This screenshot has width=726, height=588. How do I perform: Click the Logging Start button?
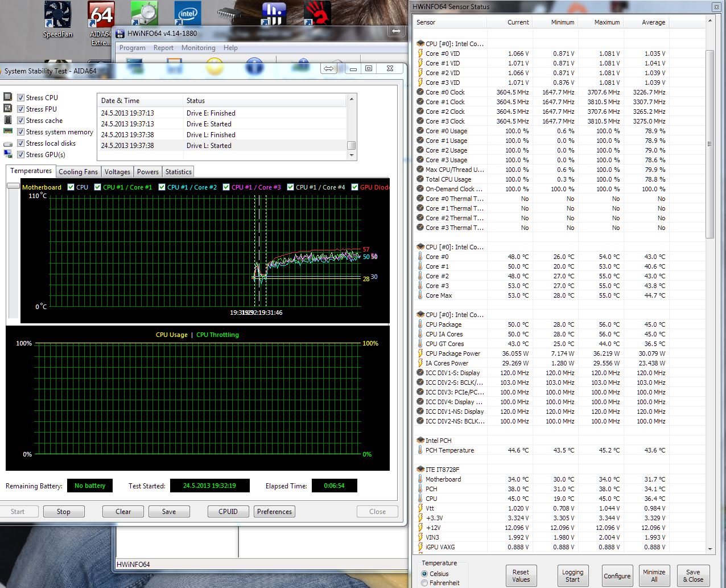(572, 576)
